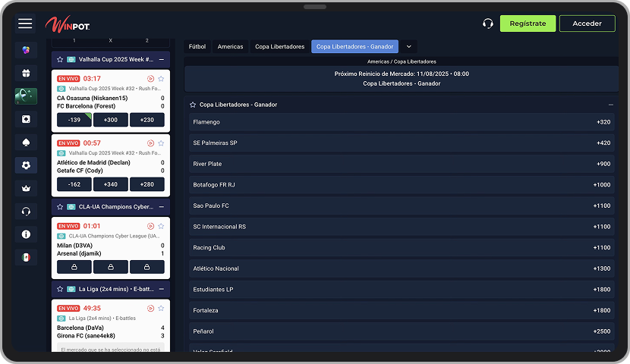Select Fortaleza +1800 outright
The width and height of the screenshot is (630, 364).
(x=402, y=310)
